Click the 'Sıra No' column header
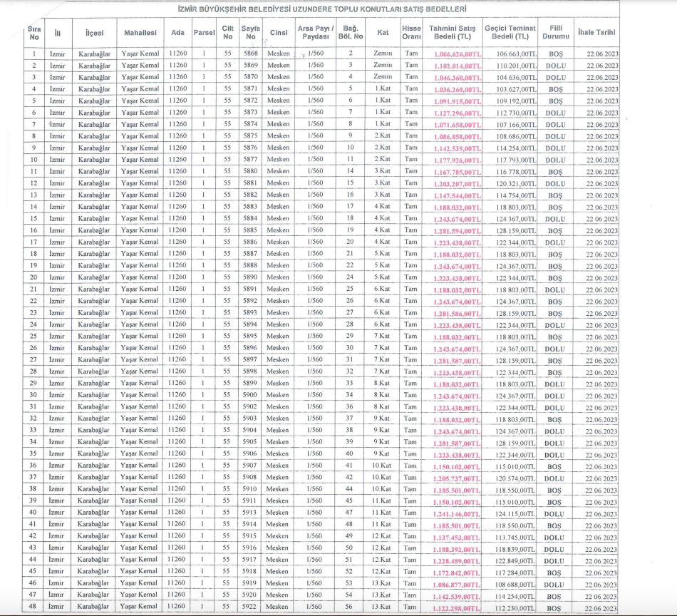Screen dimensions: 677x616 point(34,33)
